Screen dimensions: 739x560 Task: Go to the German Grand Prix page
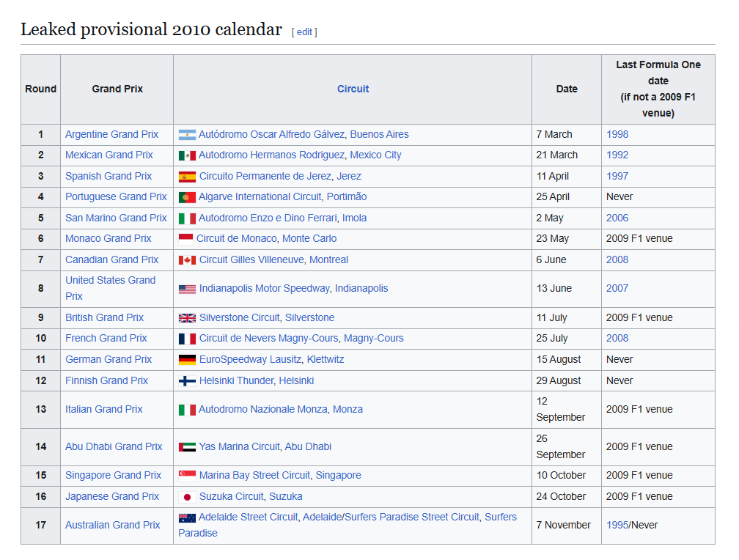(x=109, y=359)
